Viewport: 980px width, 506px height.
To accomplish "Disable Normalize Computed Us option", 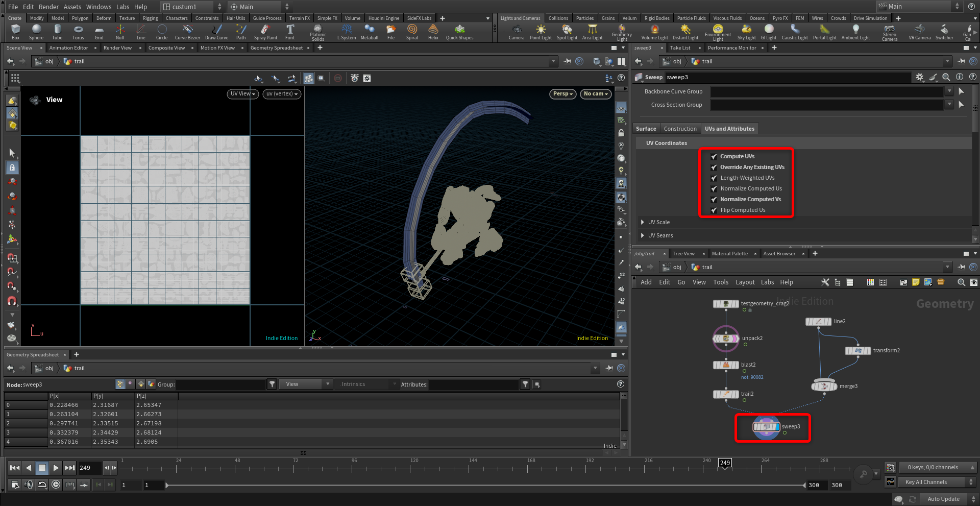I will [x=714, y=189].
